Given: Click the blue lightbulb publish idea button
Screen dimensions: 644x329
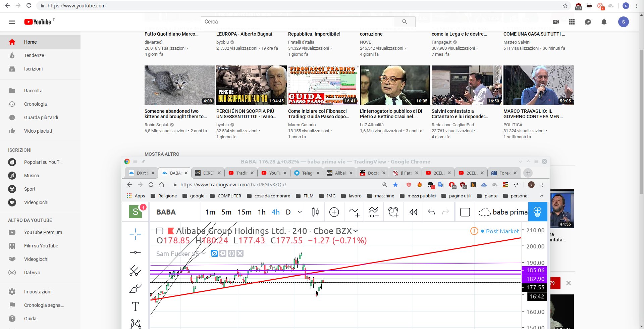Looking at the screenshot, I should 537,212.
